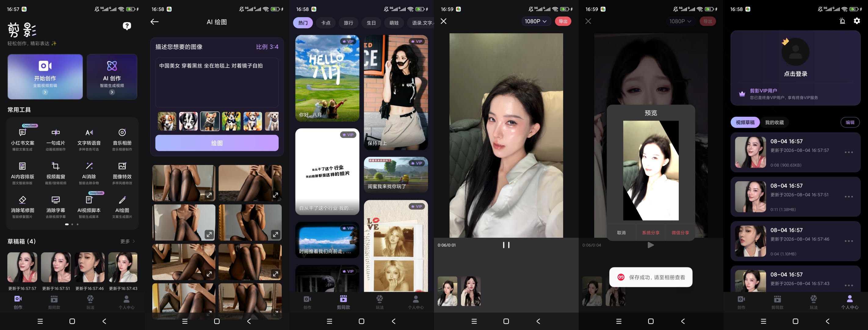Tap 取消 in the 预览 dialog
This screenshot has height=330, width=868.
(x=621, y=233)
